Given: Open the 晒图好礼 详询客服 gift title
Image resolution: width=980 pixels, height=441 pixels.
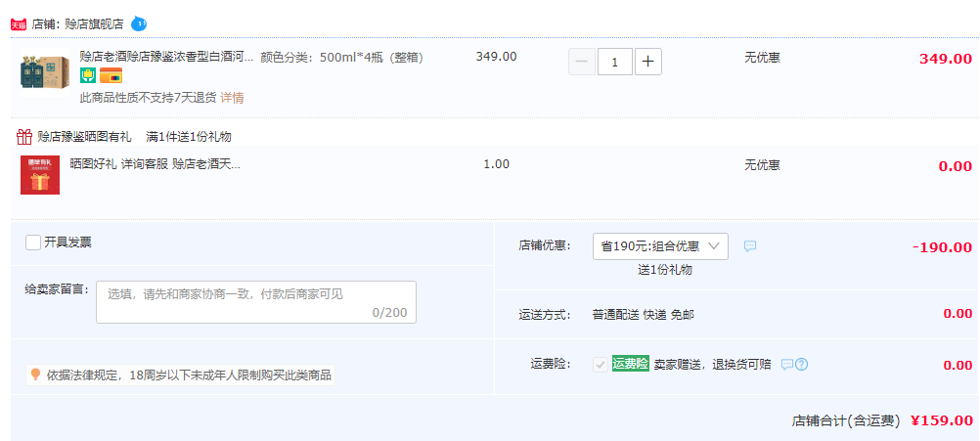Looking at the screenshot, I should coord(155,164).
